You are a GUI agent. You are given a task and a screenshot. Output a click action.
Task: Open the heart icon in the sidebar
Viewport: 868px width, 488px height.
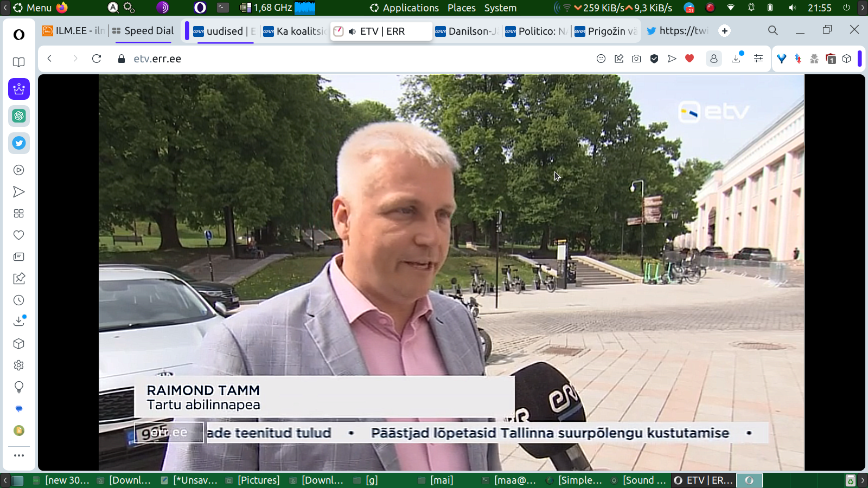click(x=19, y=235)
